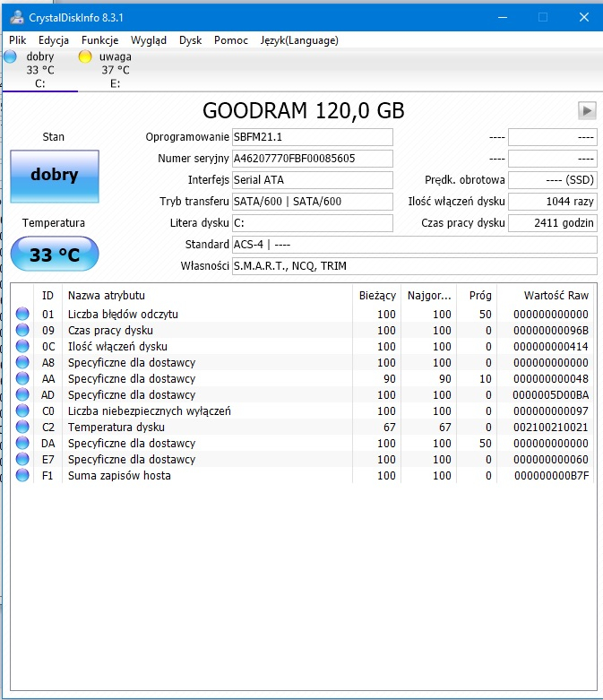The image size is (603, 700).
Task: Click status orb of attribute AD row
Action: [x=22, y=394]
